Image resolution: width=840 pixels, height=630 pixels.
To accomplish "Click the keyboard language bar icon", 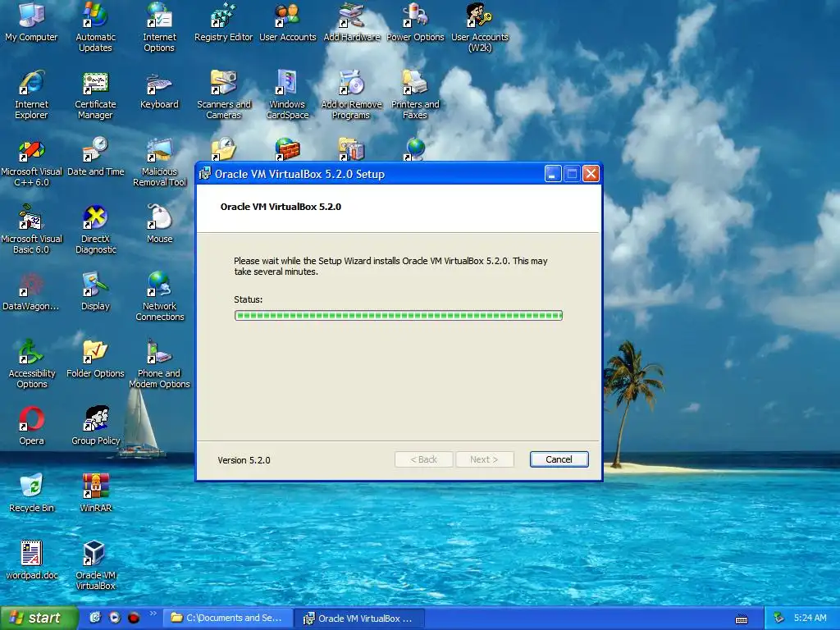I will 742,619.
